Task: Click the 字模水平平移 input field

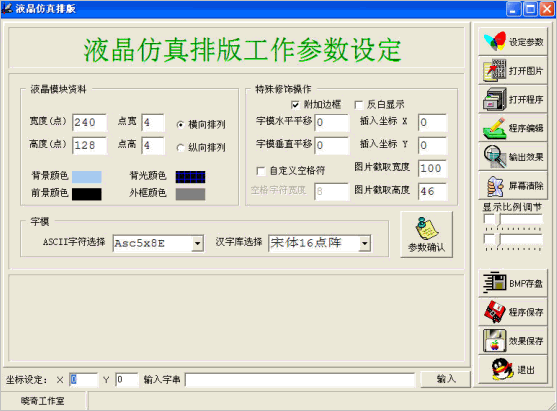Action: point(332,123)
